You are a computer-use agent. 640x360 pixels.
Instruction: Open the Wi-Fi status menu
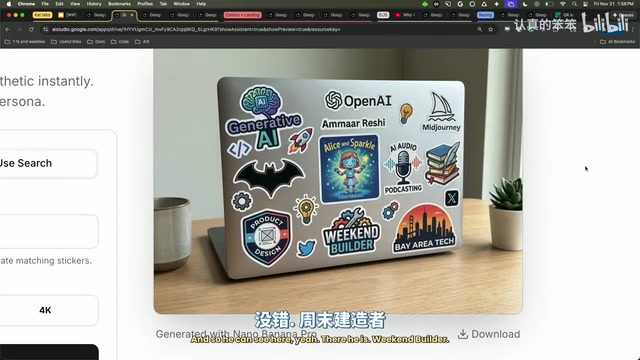pos(563,4)
